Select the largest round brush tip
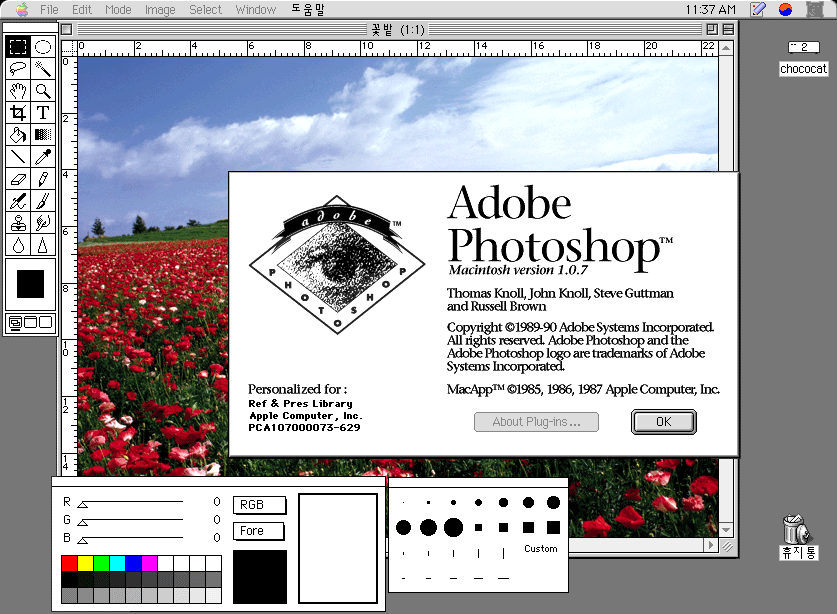This screenshot has width=837, height=614. [x=453, y=528]
